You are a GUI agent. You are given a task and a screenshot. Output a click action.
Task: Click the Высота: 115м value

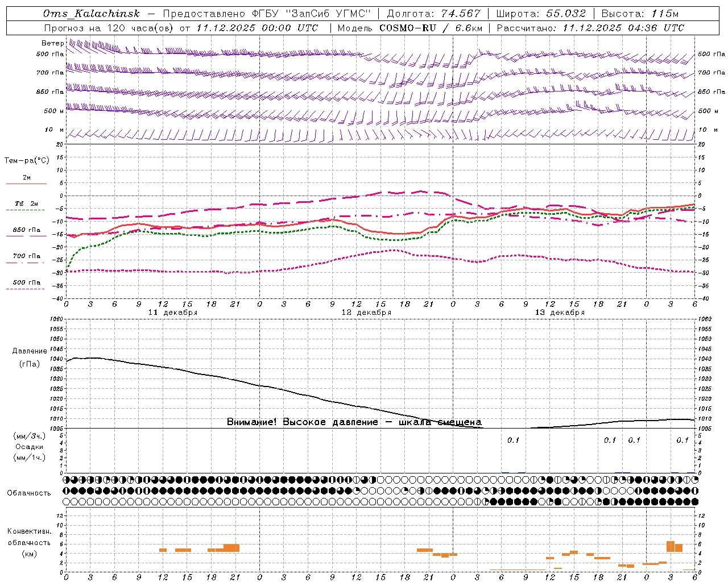(640, 14)
